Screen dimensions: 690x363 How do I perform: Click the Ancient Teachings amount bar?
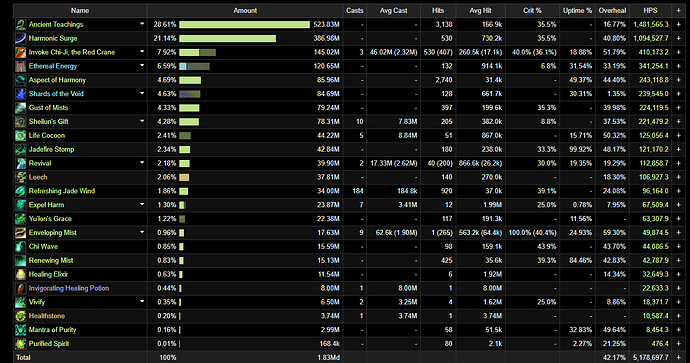[244, 25]
